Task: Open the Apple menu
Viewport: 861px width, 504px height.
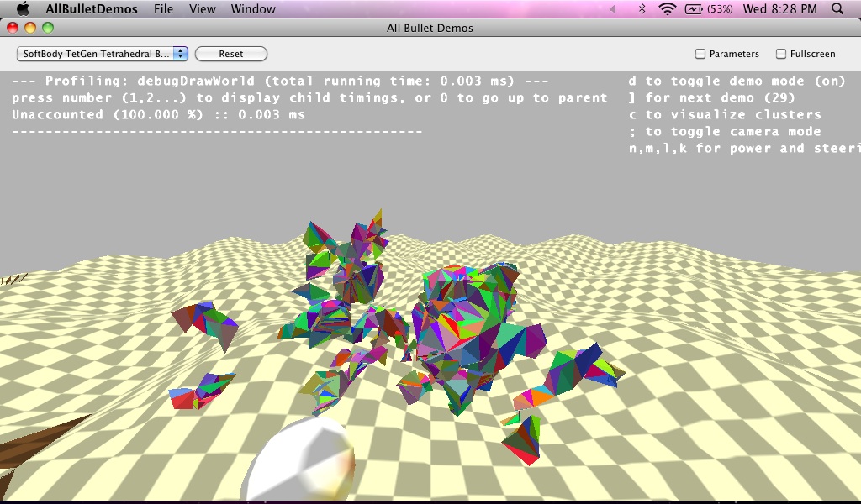Action: click(x=23, y=8)
